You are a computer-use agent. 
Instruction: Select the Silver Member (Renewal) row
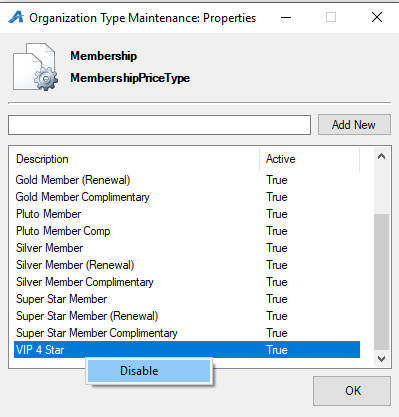(x=187, y=265)
